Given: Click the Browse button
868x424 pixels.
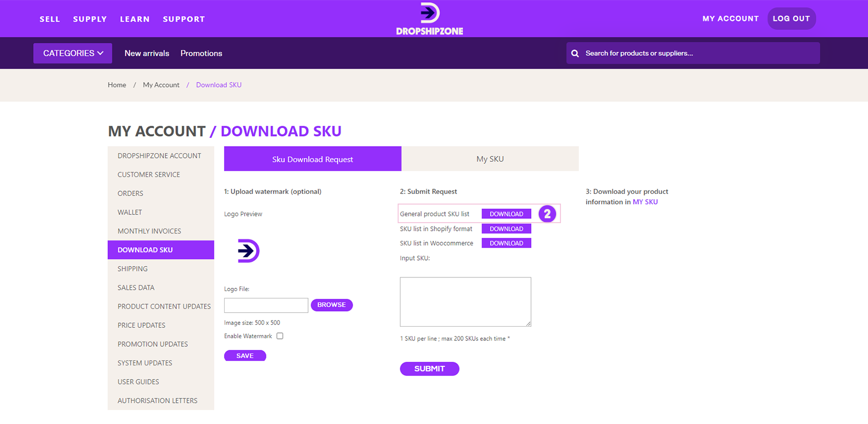Looking at the screenshot, I should [x=331, y=305].
